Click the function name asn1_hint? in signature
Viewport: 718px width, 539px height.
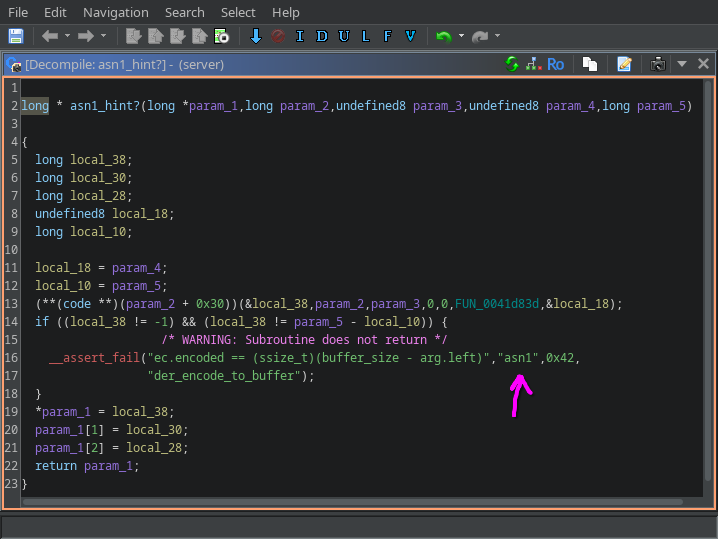point(105,106)
